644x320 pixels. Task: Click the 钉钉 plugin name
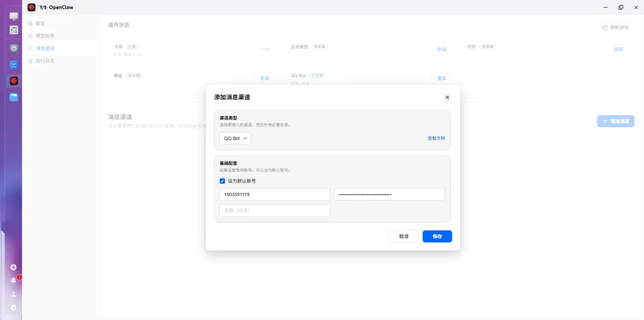click(x=472, y=47)
